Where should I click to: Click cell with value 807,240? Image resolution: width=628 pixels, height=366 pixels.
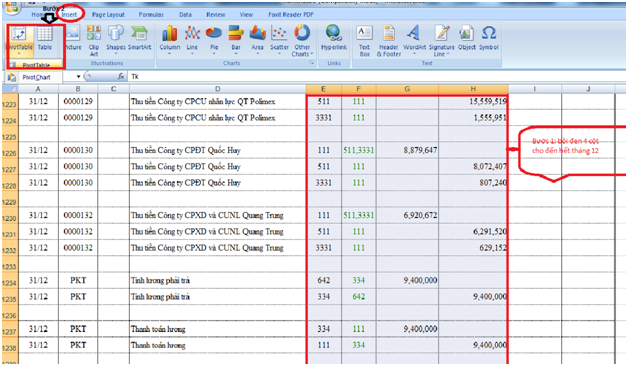point(473,183)
